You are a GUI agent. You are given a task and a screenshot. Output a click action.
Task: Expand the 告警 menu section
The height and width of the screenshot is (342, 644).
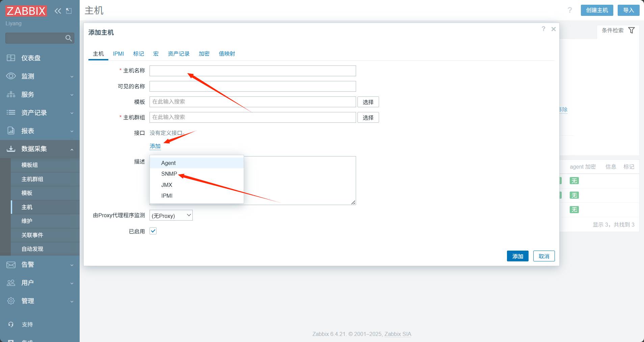tap(72, 265)
